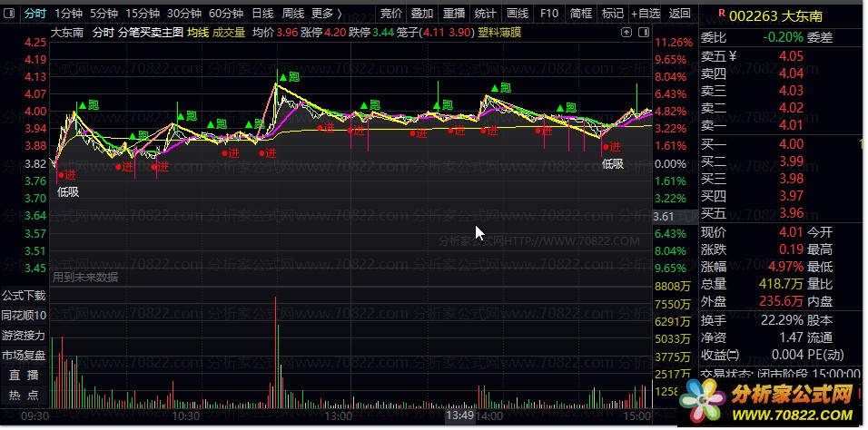
Task: Click the 卖五 price 4.05
Action: [791, 56]
